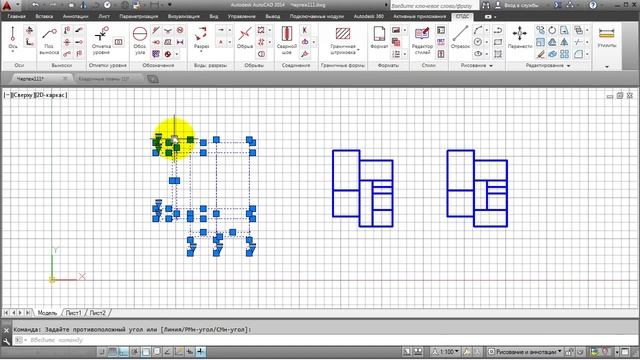Select the Формат sheet format tool
This screenshot has height=360, width=640.
[x=379, y=38]
